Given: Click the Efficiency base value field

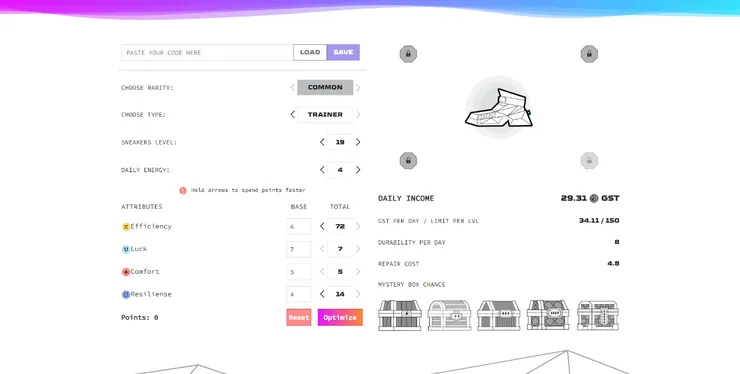Looking at the screenshot, I should click(299, 227).
